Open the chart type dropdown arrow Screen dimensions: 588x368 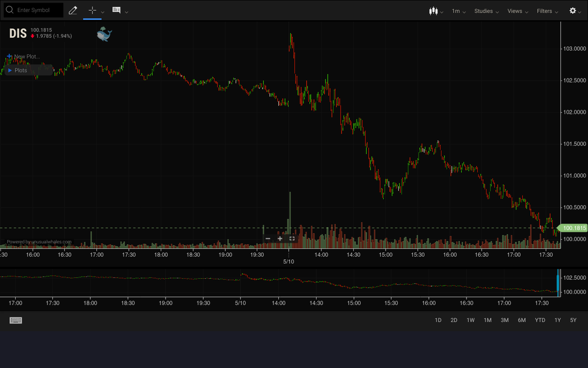441,11
